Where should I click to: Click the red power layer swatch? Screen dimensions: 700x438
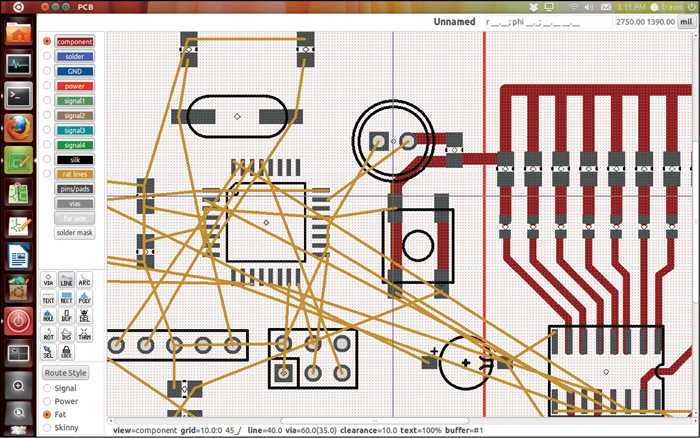(75, 86)
